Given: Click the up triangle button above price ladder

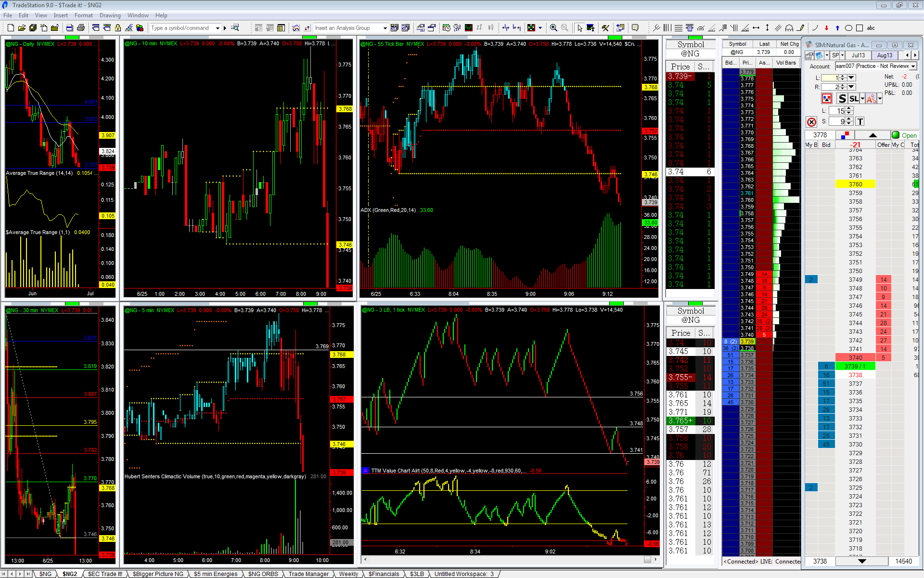Looking at the screenshot, I should [872, 135].
